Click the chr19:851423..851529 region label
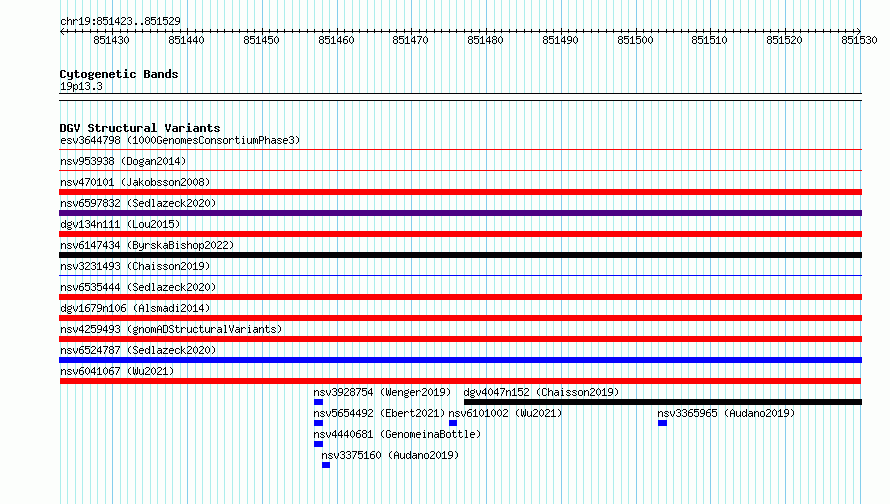 120,21
